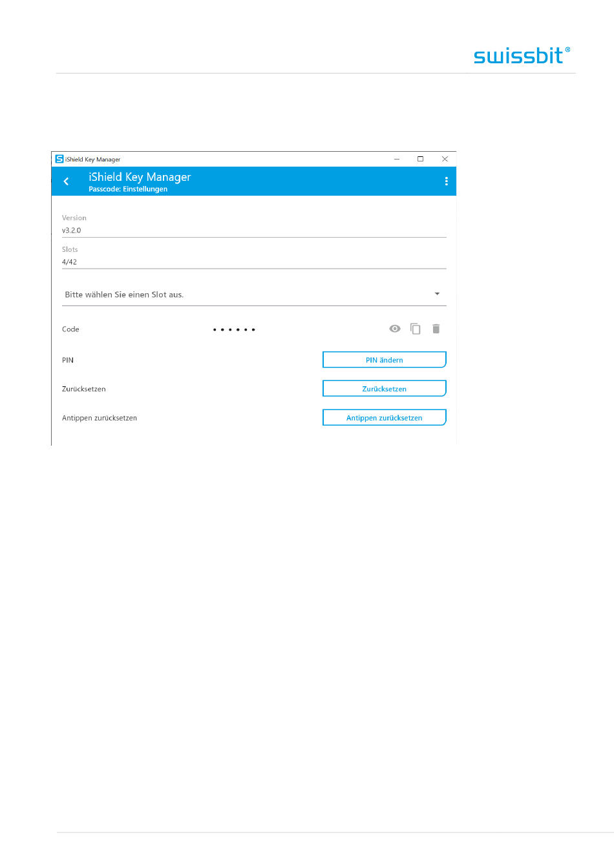
Task: Click the Antippen zurücksetzen button
Action: 385,418
